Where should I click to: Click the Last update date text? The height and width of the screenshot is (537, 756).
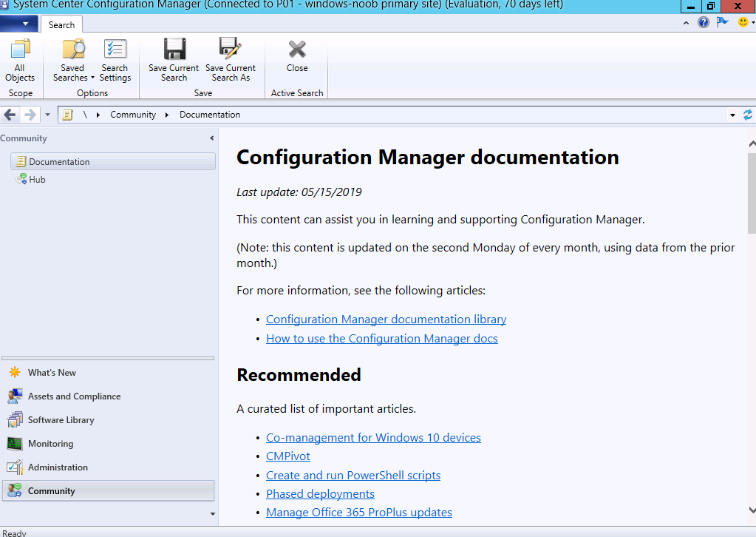[299, 192]
